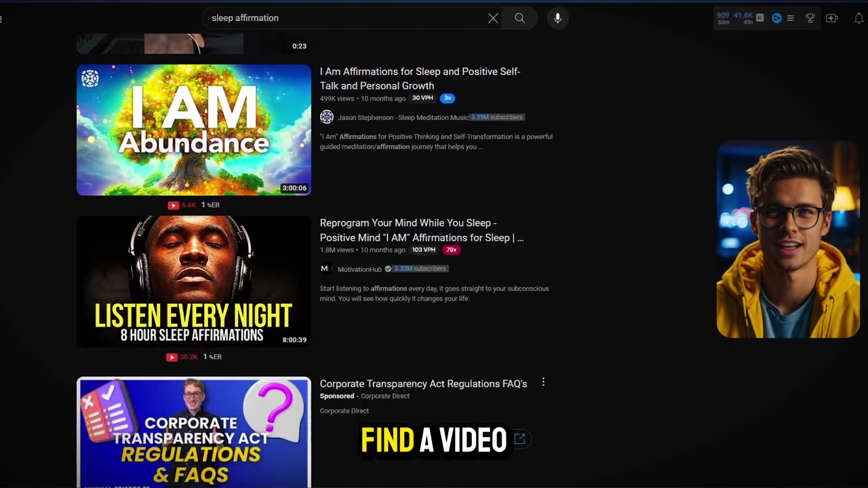Open the three-dot menu on Corporate Transparency ad
This screenshot has width=868, height=488.
click(x=543, y=382)
